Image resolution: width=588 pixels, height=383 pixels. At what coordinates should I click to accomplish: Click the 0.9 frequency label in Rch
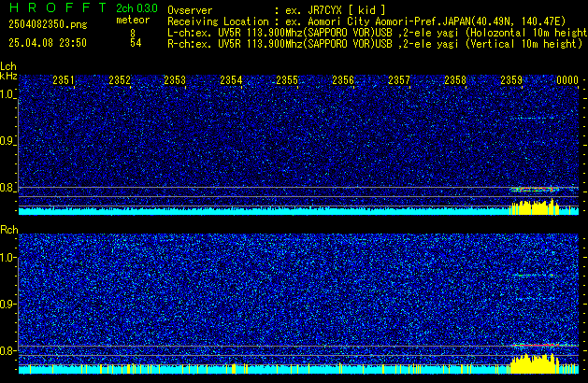click(7, 304)
